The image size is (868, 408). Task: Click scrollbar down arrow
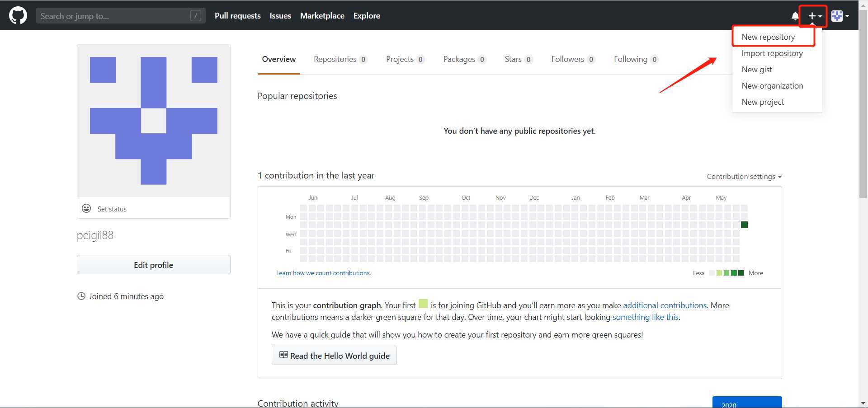[x=863, y=403]
